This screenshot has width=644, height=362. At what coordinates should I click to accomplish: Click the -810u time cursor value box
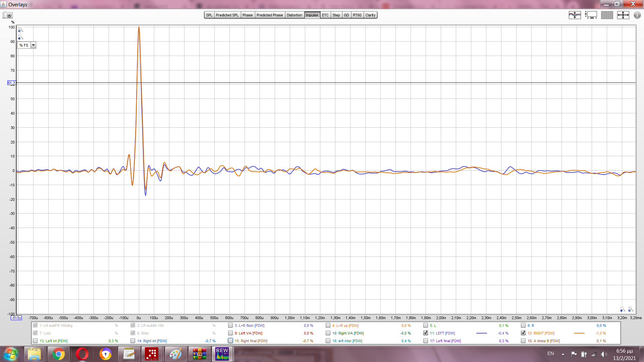16,318
